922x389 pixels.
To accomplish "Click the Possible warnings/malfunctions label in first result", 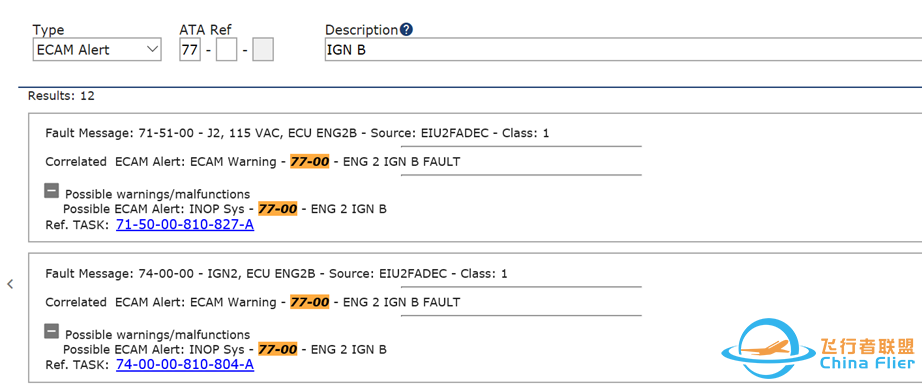I will tap(158, 194).
